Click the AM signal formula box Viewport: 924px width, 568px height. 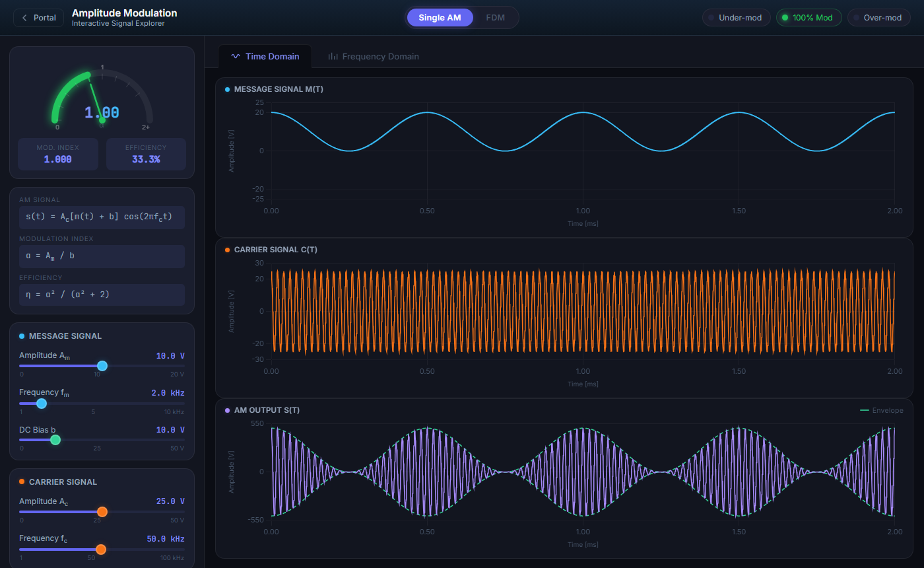pos(102,217)
